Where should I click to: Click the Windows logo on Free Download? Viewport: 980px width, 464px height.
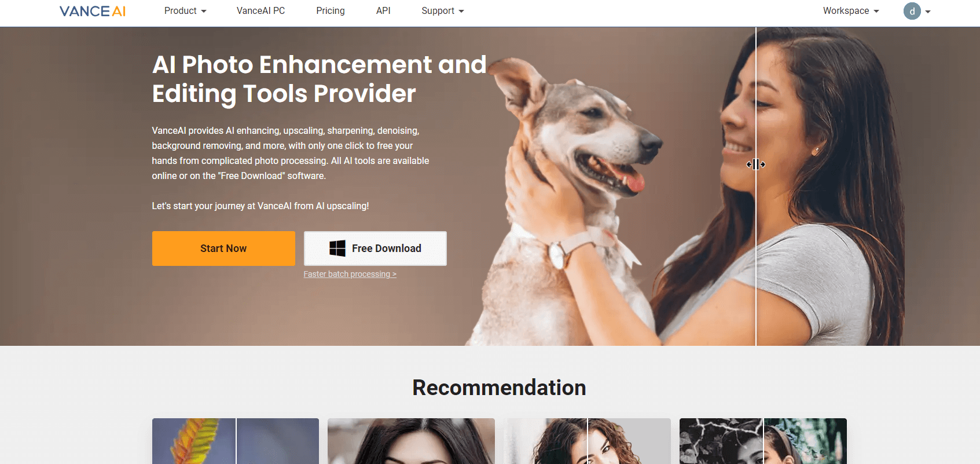click(337, 249)
